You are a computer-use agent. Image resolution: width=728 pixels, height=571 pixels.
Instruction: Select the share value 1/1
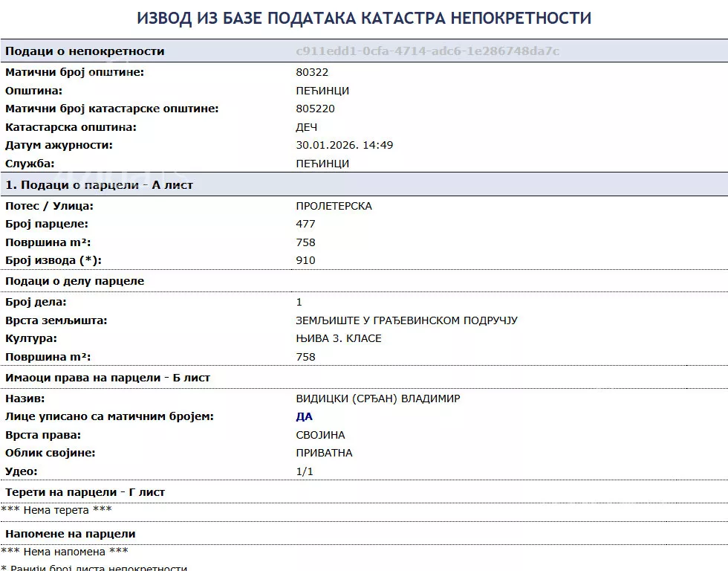302,471
